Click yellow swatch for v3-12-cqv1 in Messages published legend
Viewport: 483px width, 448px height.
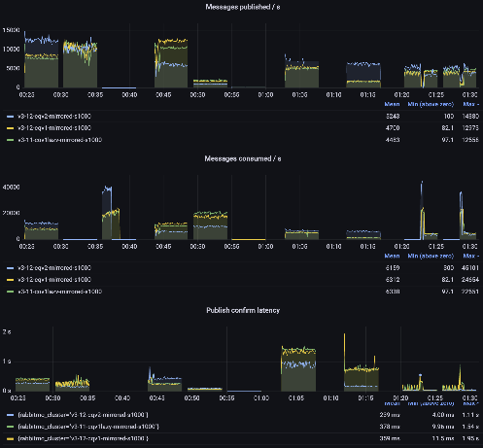[11, 128]
